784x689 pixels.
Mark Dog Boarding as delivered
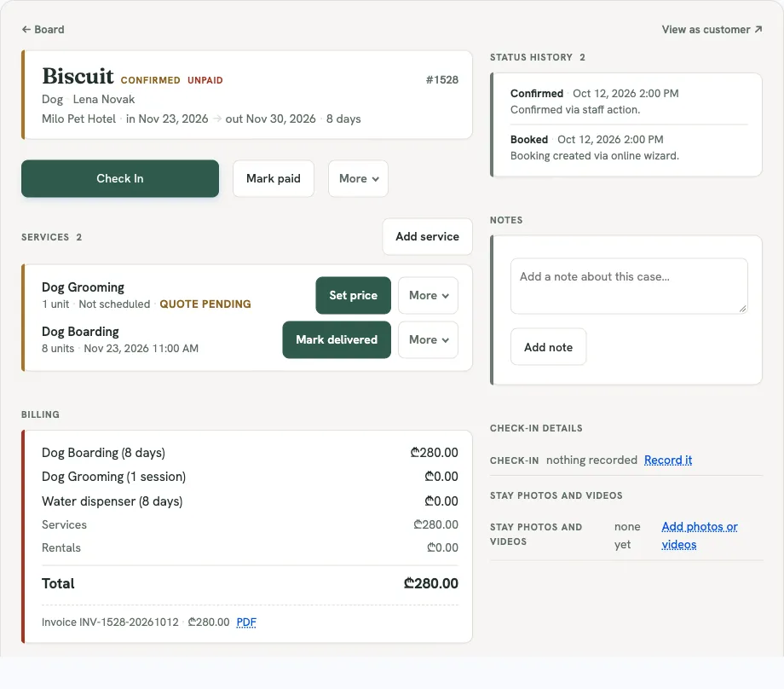point(337,339)
